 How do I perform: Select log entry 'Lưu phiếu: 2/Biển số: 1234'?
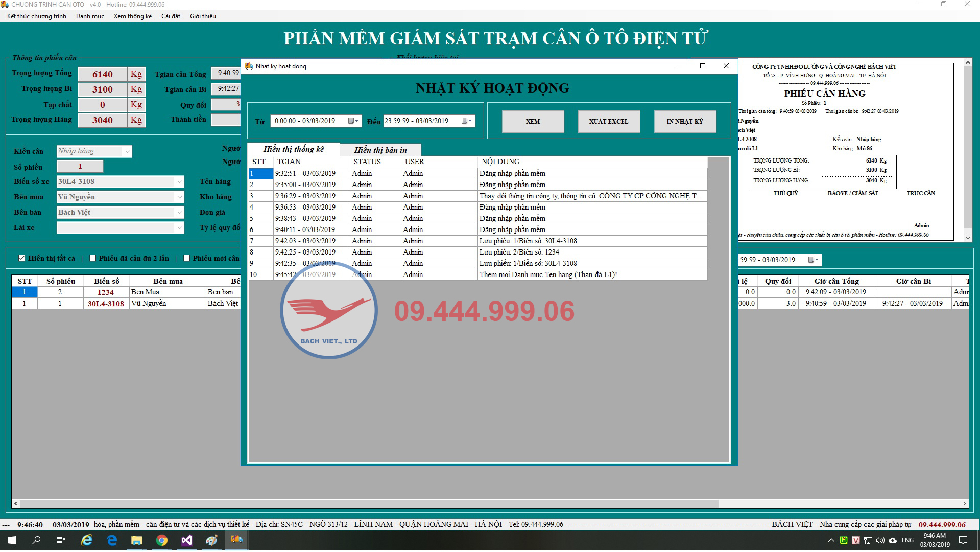(x=478, y=252)
